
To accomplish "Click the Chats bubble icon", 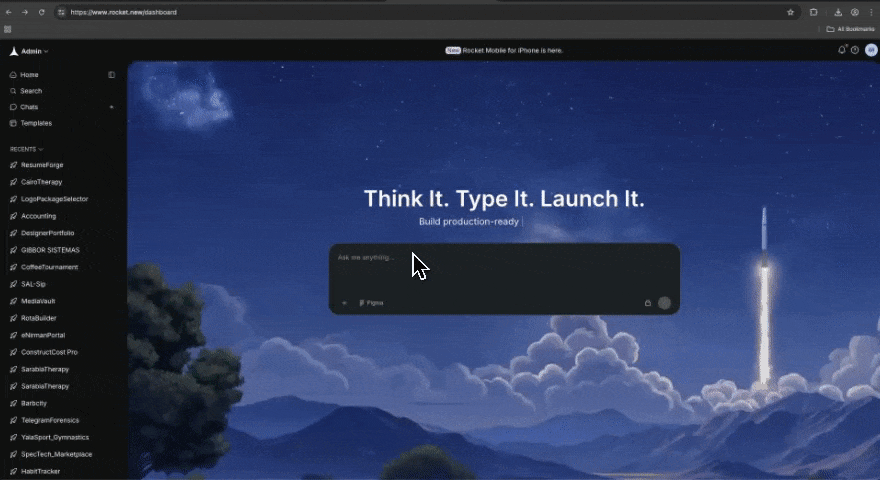I will pyautogui.click(x=13, y=107).
